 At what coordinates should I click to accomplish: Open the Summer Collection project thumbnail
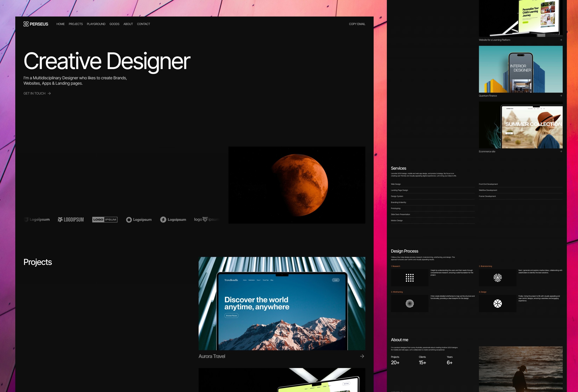click(x=521, y=125)
